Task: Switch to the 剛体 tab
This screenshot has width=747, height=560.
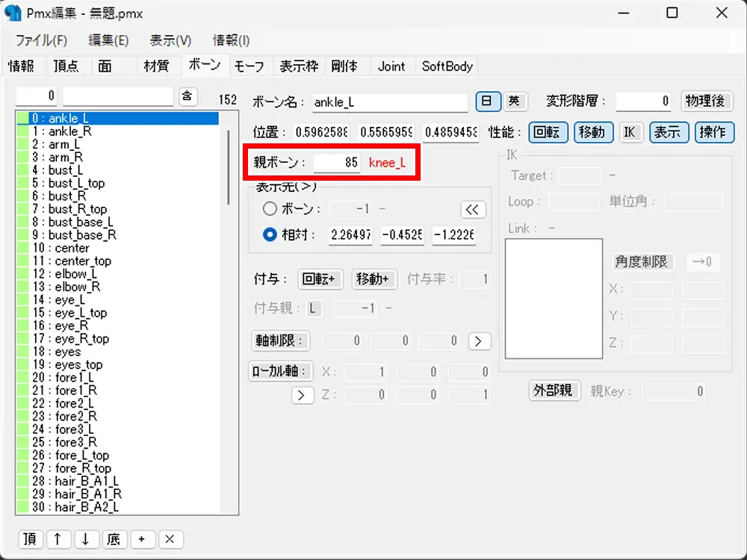Action: coord(344,66)
